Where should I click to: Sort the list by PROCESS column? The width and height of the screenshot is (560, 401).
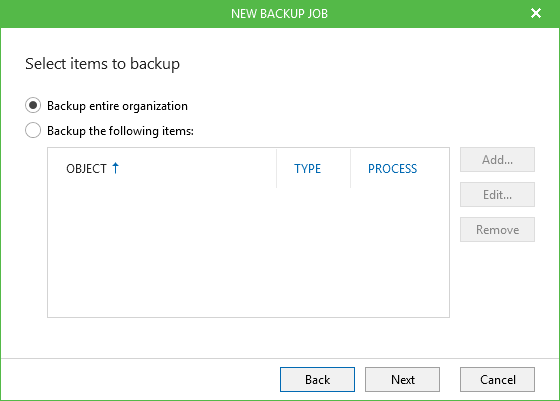[x=392, y=169]
